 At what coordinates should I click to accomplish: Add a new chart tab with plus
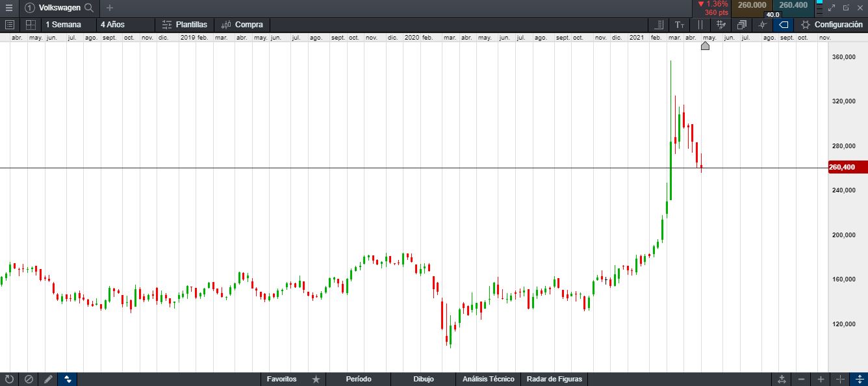[x=109, y=8]
